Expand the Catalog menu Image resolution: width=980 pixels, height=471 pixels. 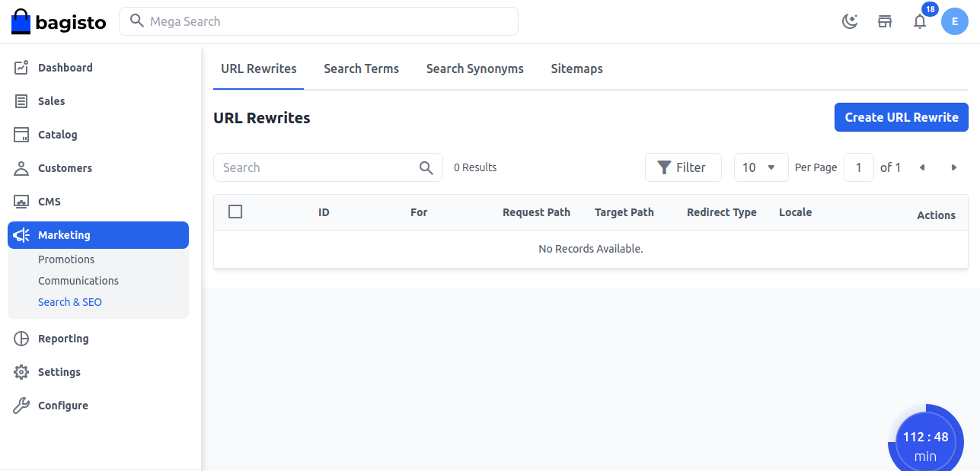coord(58,135)
